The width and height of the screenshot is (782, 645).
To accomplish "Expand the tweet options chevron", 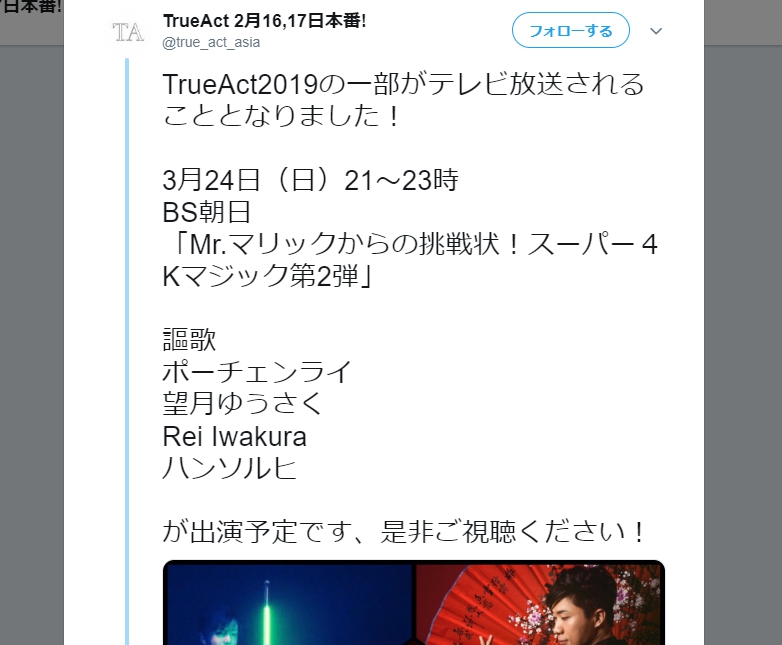I will (656, 31).
